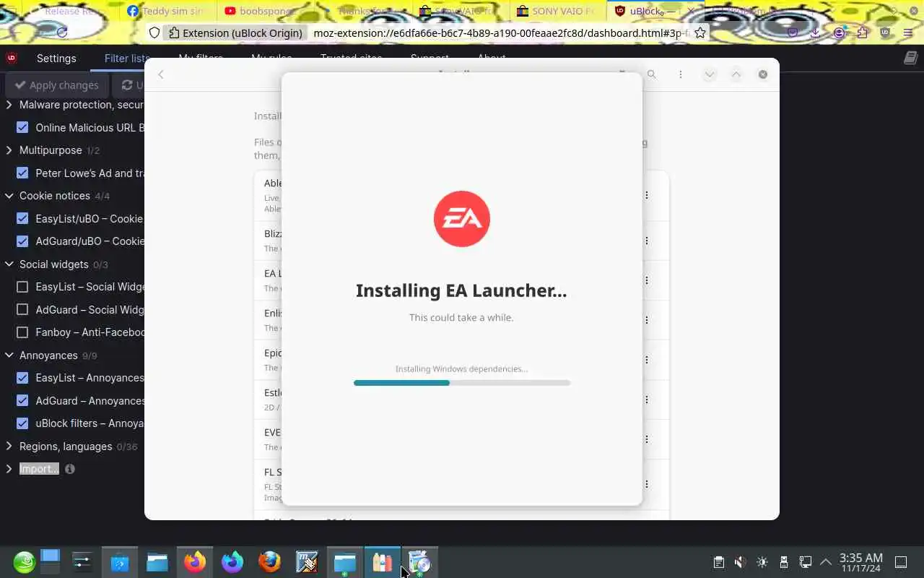The height and width of the screenshot is (578, 924).
Task: Click the EA Launcher installation progress bar
Action: point(462,383)
